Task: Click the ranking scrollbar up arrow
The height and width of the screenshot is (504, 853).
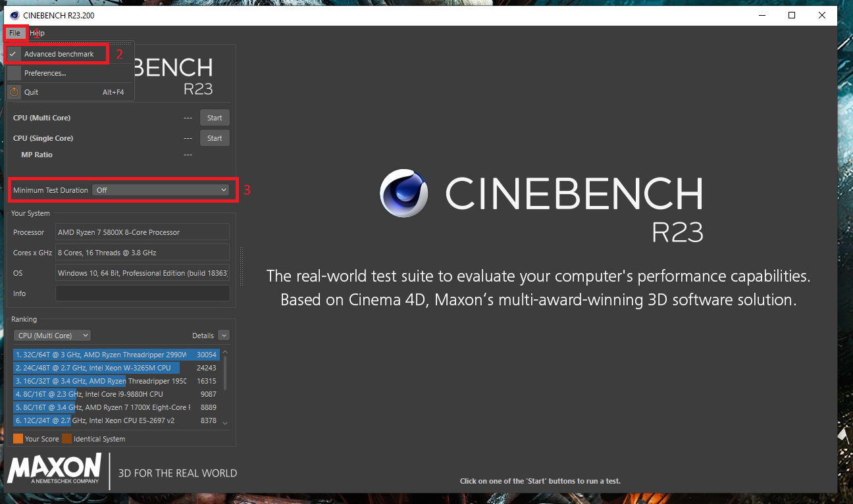Action: click(x=226, y=352)
